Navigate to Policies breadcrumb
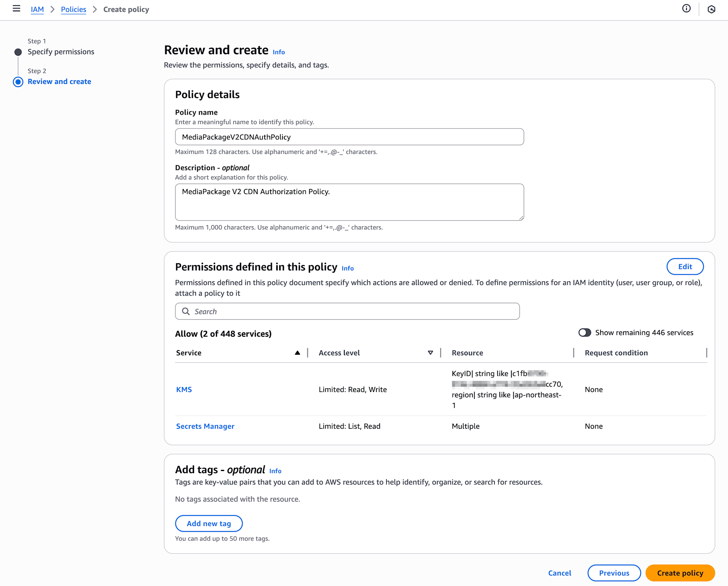 (x=74, y=9)
